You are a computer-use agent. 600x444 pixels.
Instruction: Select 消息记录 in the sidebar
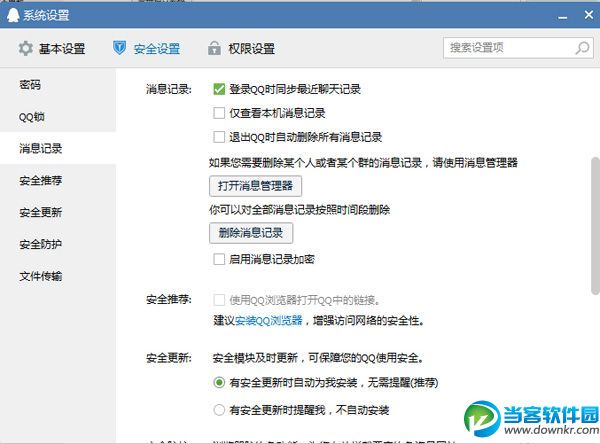click(x=58, y=149)
